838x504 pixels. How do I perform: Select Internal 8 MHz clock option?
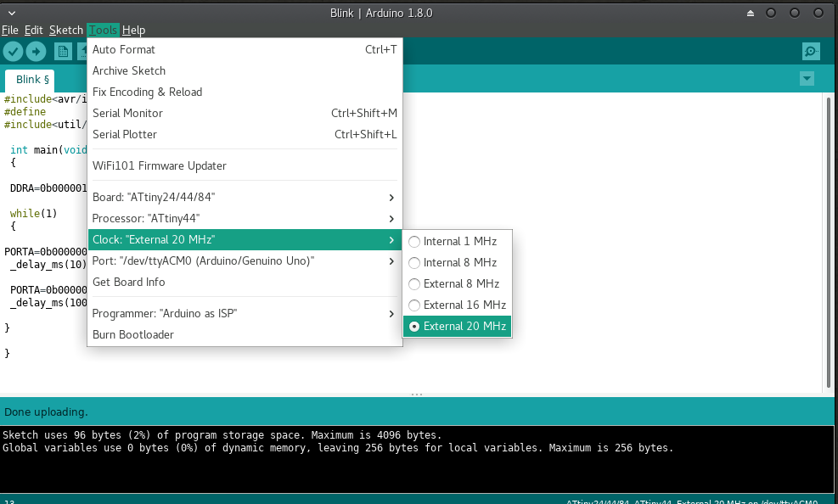point(458,263)
